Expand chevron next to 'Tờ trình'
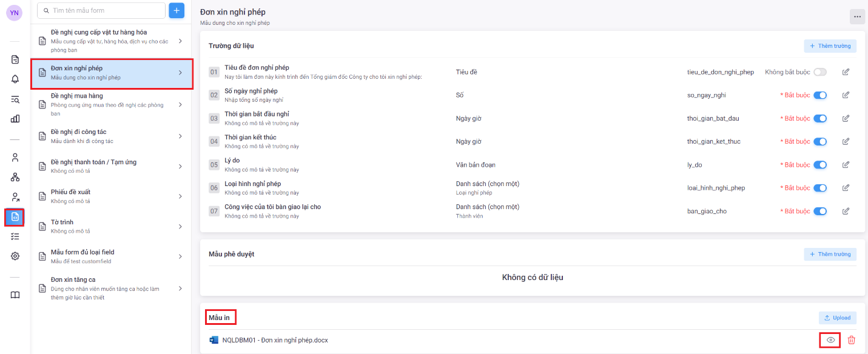868x354 pixels. pos(180,227)
